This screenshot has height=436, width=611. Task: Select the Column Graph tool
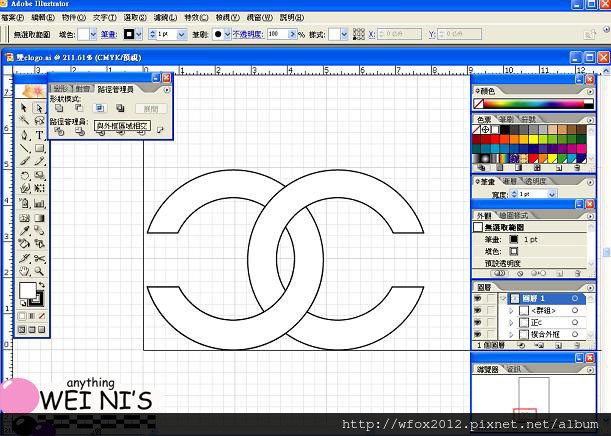pos(39,203)
